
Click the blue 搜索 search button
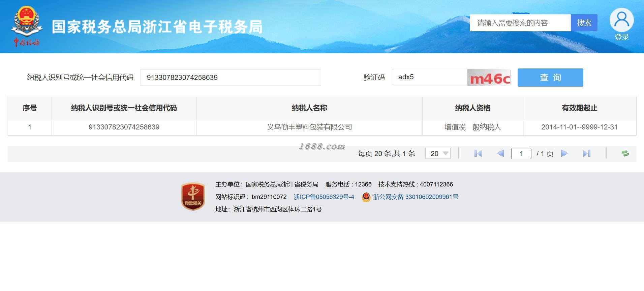pyautogui.click(x=584, y=23)
